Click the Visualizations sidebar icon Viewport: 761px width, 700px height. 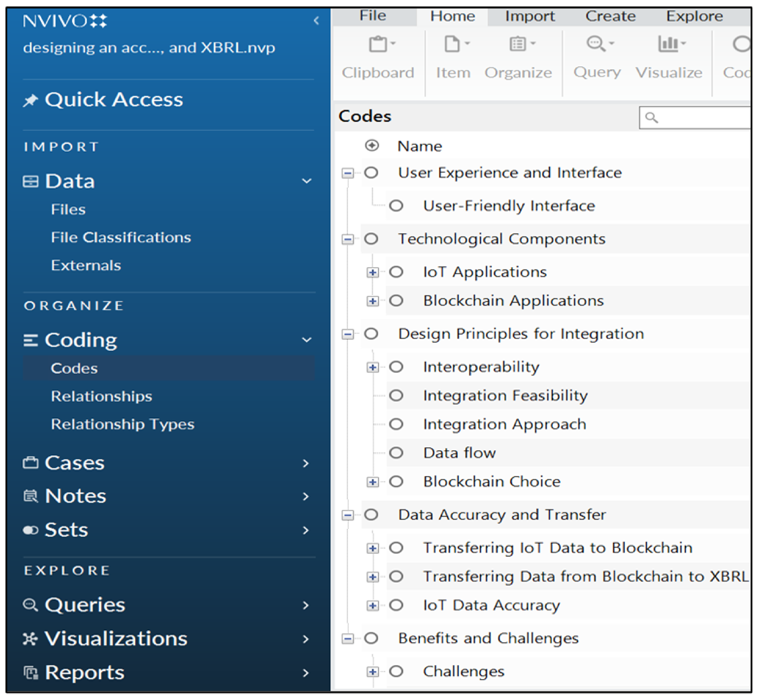(x=30, y=639)
